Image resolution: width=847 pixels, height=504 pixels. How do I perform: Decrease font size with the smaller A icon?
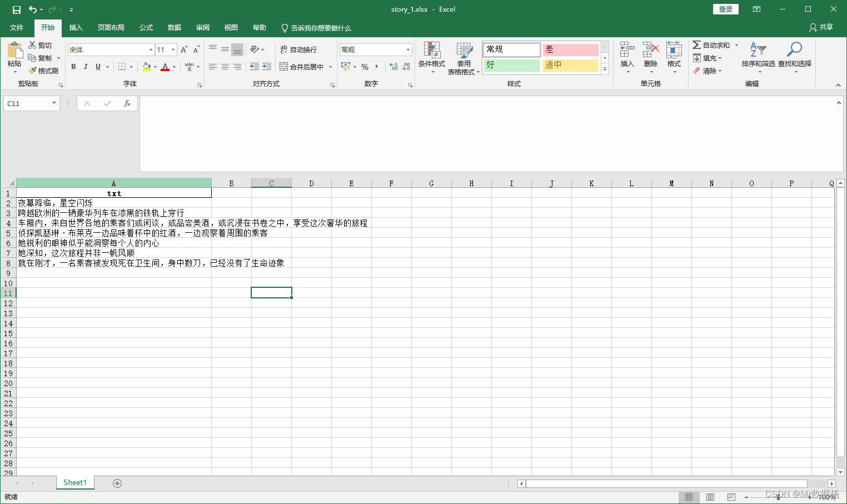coord(196,49)
